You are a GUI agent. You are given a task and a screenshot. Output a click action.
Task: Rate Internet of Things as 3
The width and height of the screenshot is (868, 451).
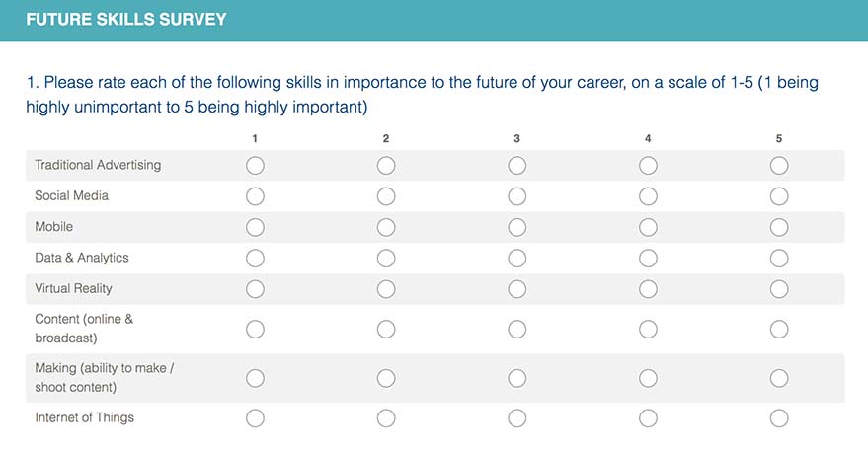tap(517, 418)
